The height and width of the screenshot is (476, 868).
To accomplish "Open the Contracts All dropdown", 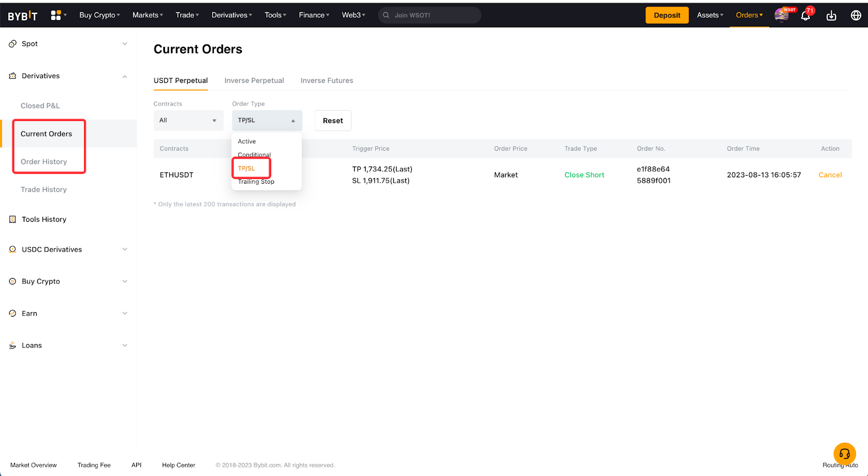I will click(188, 120).
